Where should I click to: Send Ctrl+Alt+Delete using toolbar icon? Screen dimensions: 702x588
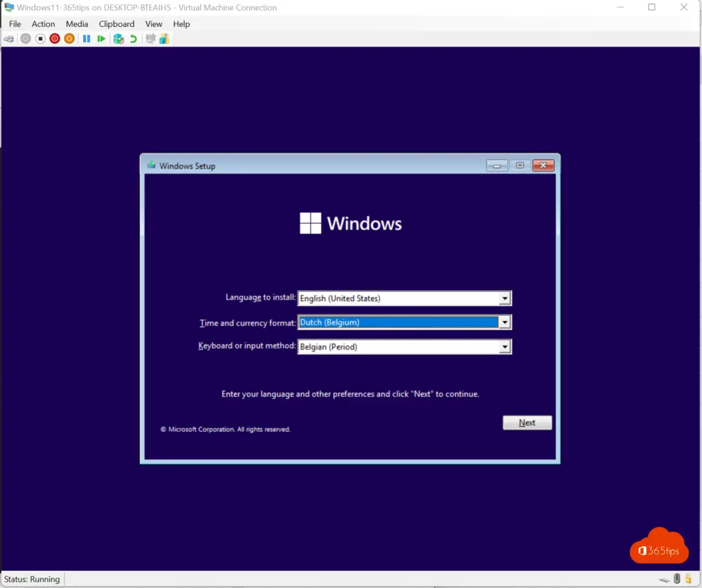pos(9,39)
